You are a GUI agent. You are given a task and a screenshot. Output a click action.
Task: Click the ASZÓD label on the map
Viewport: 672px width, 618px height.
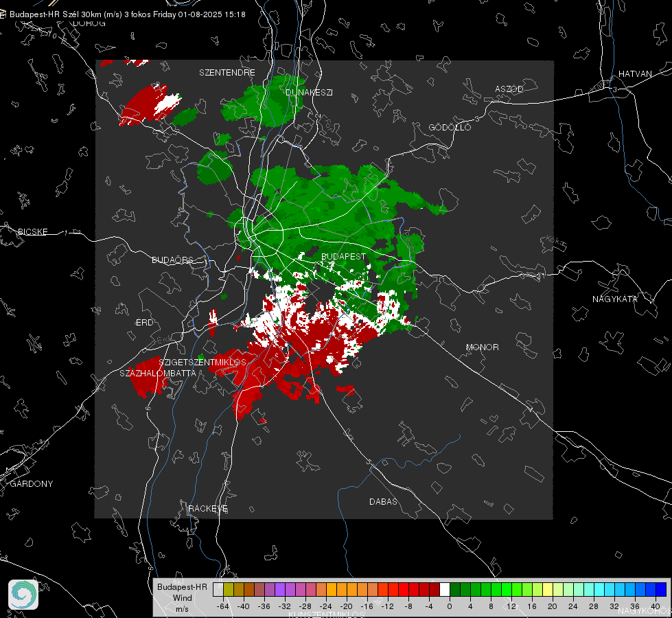[x=509, y=89]
